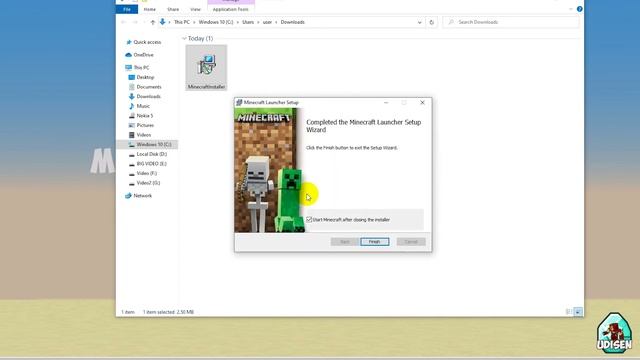The width and height of the screenshot is (640, 360).
Task: Open Desktop folder in sidebar
Action: pos(145,77)
